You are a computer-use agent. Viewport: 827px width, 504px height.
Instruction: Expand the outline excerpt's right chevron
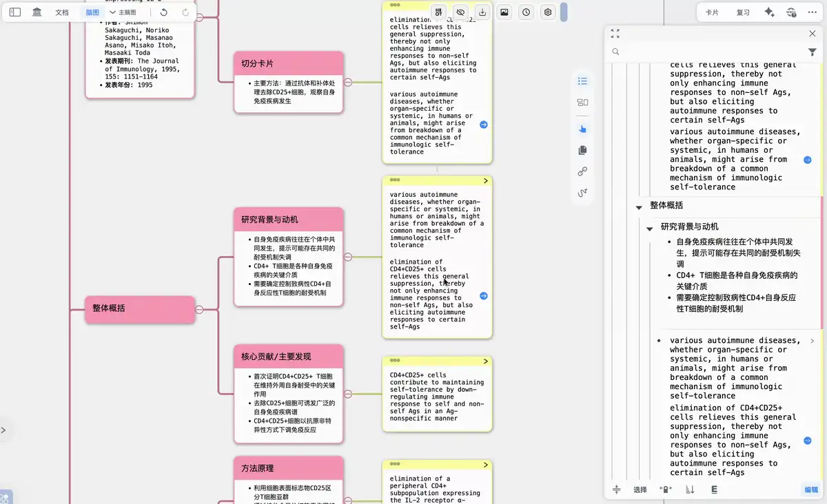tap(812, 341)
